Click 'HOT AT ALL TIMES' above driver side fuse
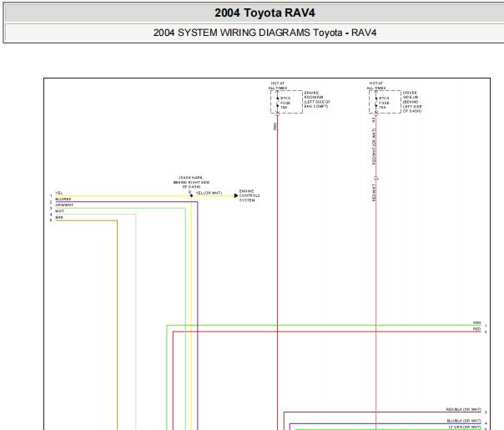Viewport: 504px width, 430px height. (x=376, y=85)
